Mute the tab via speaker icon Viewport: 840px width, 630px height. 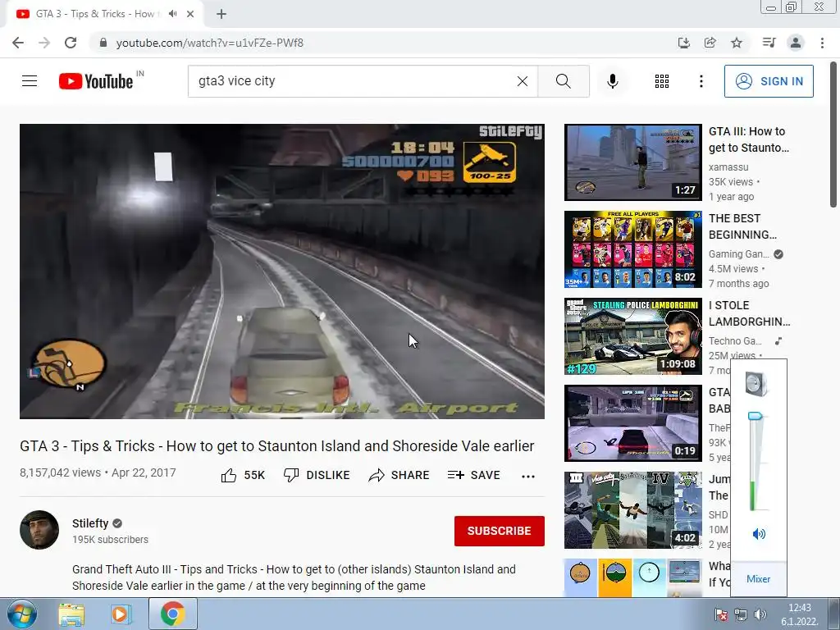(172, 14)
